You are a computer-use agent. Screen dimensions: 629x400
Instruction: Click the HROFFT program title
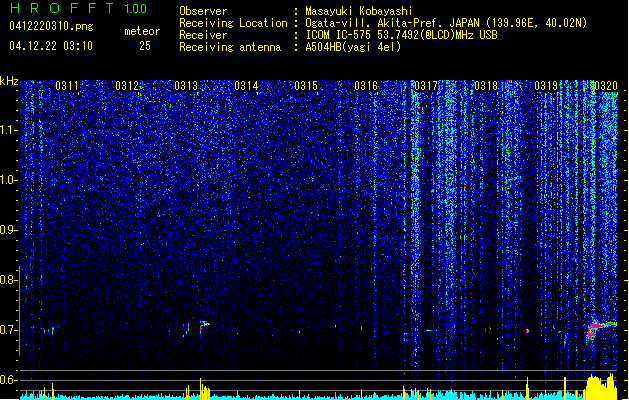tap(63, 8)
